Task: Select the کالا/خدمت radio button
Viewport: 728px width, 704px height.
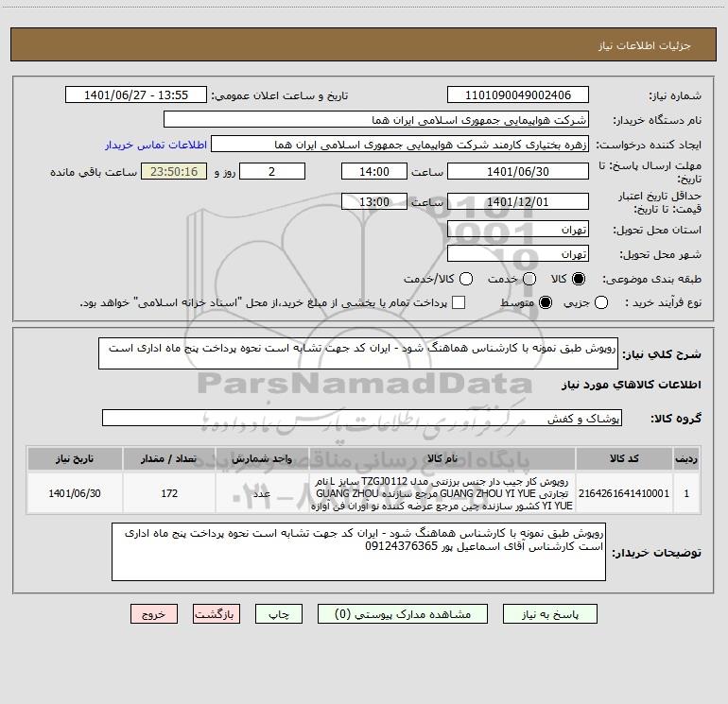Action: (x=466, y=279)
